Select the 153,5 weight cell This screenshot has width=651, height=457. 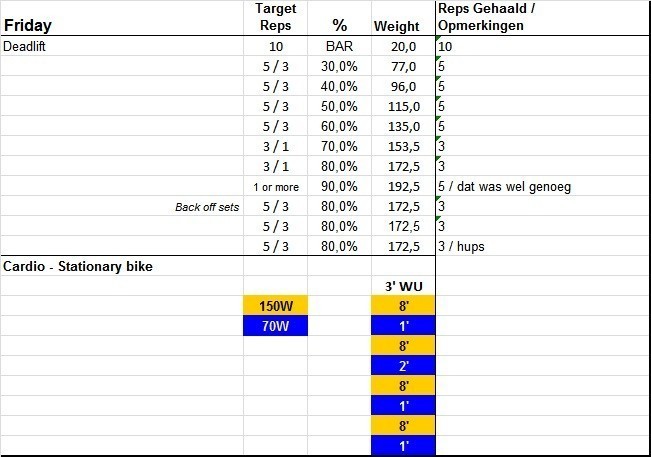point(402,146)
